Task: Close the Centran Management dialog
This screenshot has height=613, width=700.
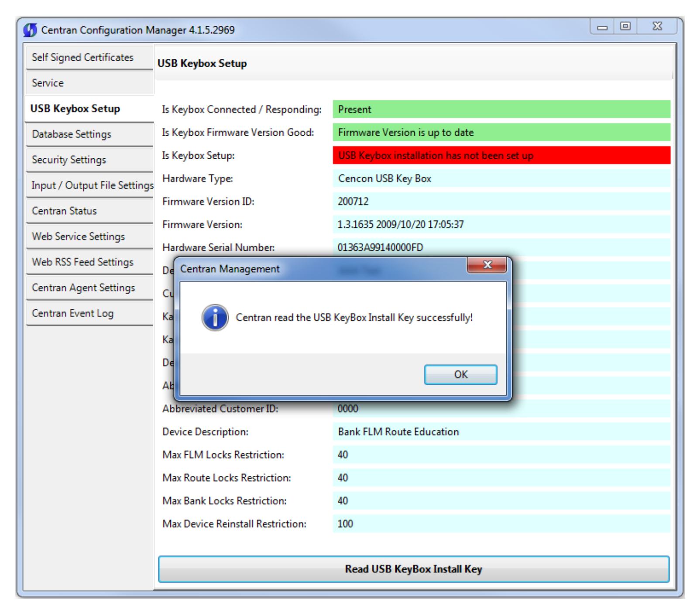Action: coord(487,265)
